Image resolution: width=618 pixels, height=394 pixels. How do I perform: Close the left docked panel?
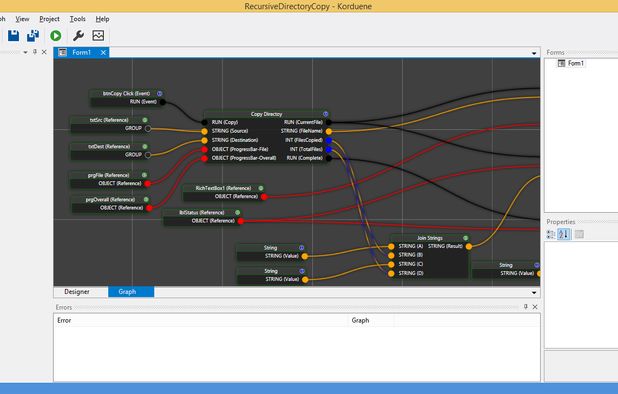pos(44,52)
